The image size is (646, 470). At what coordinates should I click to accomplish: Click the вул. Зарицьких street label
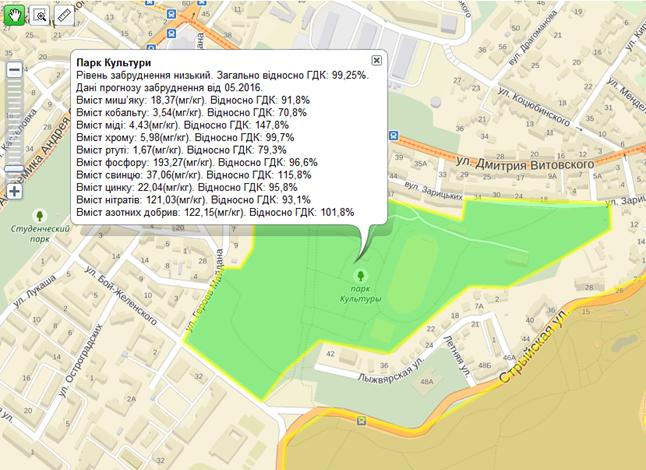click(x=433, y=191)
